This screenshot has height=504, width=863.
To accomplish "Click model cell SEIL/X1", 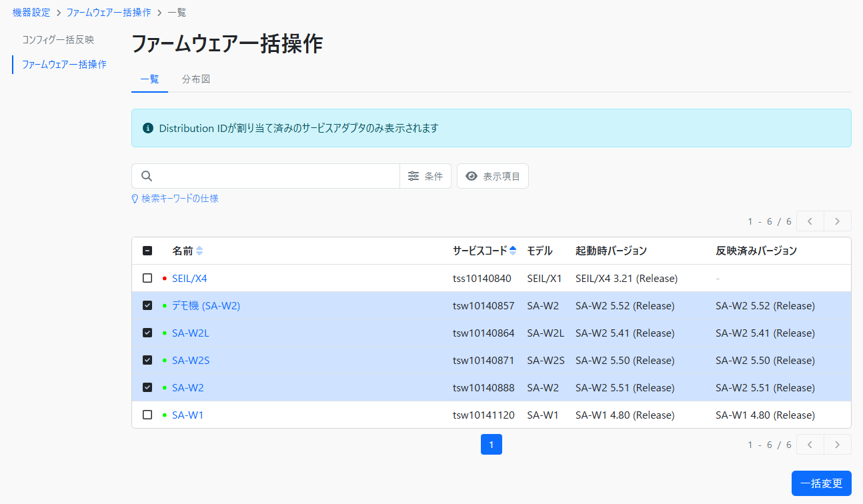I will point(544,278).
